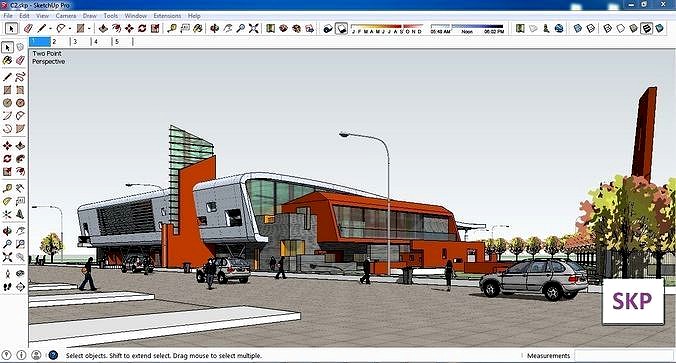Viewport: 676px width, 363px height.
Task: Open the File menu
Action: coord(8,16)
